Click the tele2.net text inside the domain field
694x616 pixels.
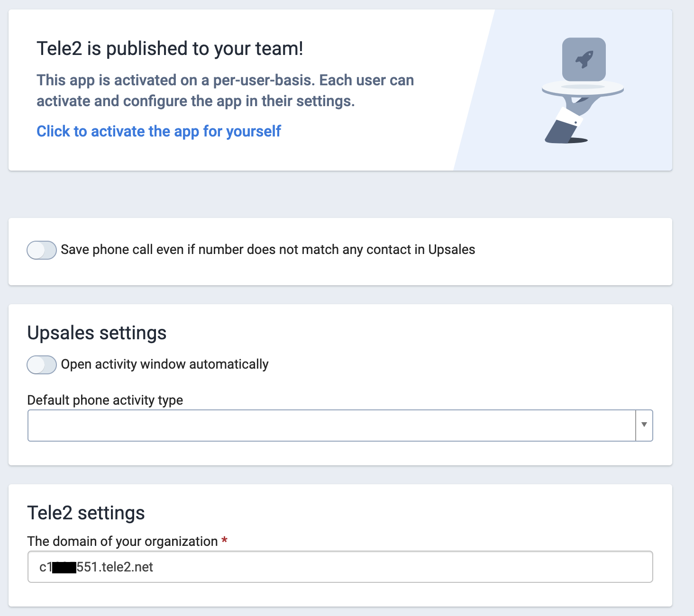click(x=127, y=567)
